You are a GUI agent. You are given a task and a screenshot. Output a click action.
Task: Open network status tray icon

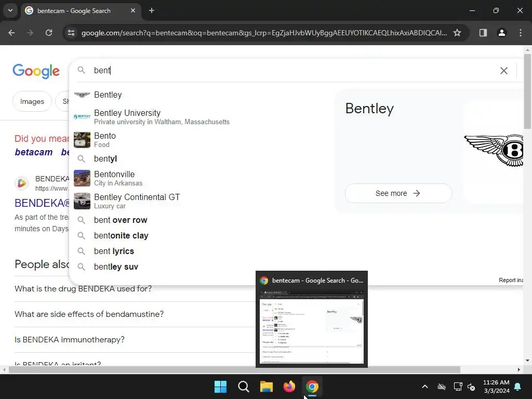(458, 387)
